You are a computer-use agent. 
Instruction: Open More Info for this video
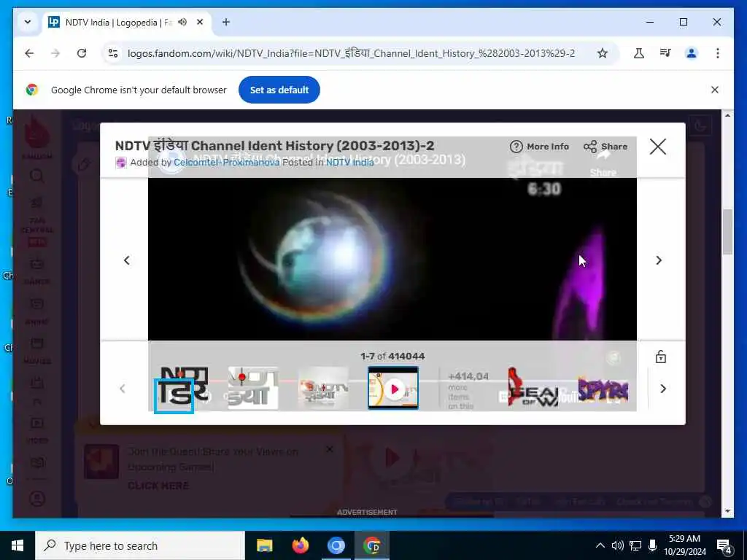coord(539,147)
